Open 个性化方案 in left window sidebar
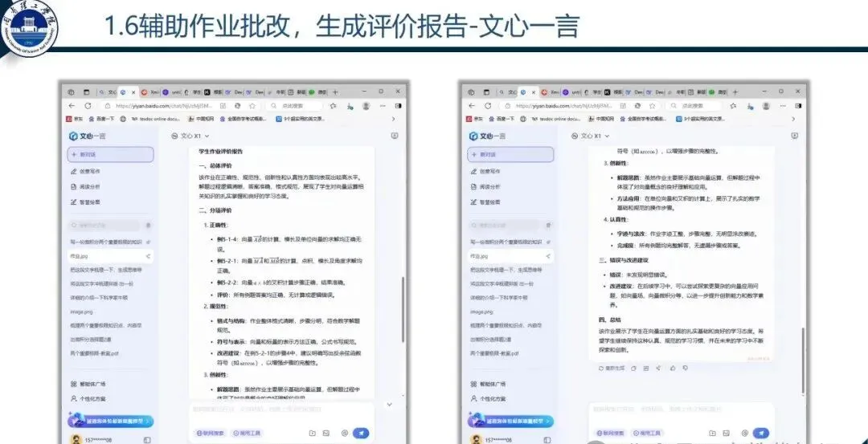868x444 pixels. (x=88, y=398)
